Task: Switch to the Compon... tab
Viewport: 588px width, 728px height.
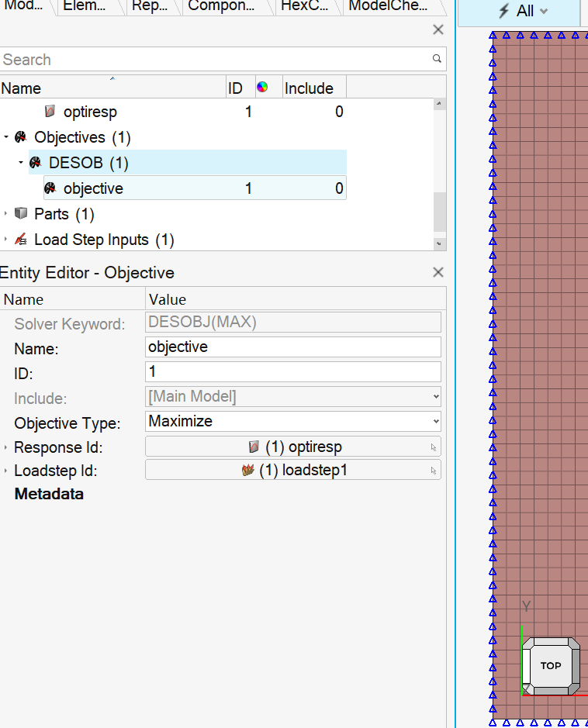Action: click(x=222, y=6)
